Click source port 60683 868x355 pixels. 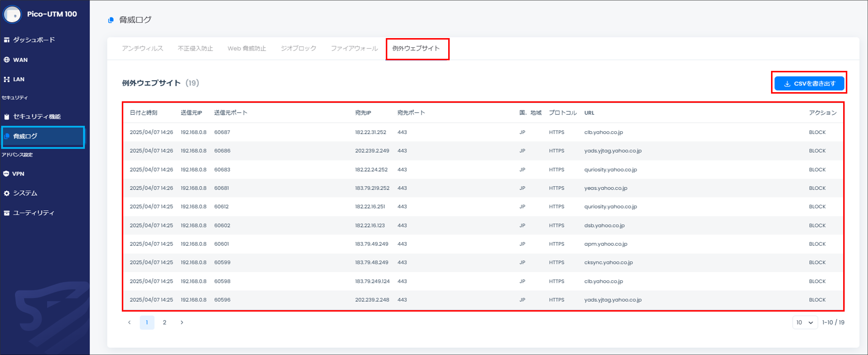pyautogui.click(x=222, y=170)
